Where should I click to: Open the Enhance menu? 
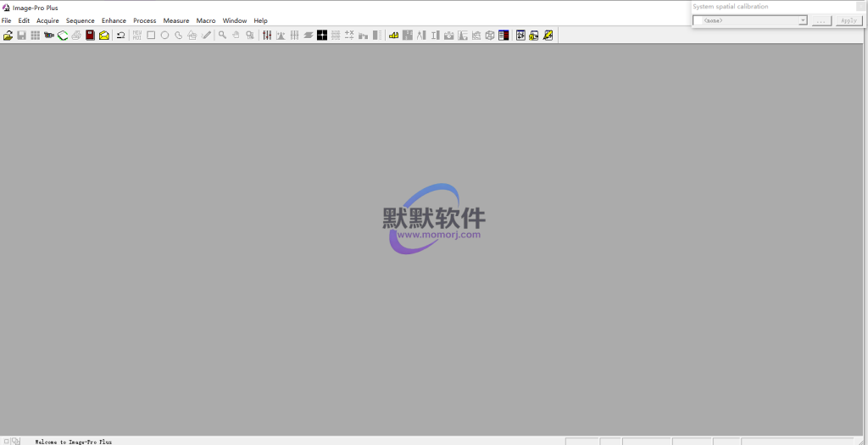(x=114, y=20)
